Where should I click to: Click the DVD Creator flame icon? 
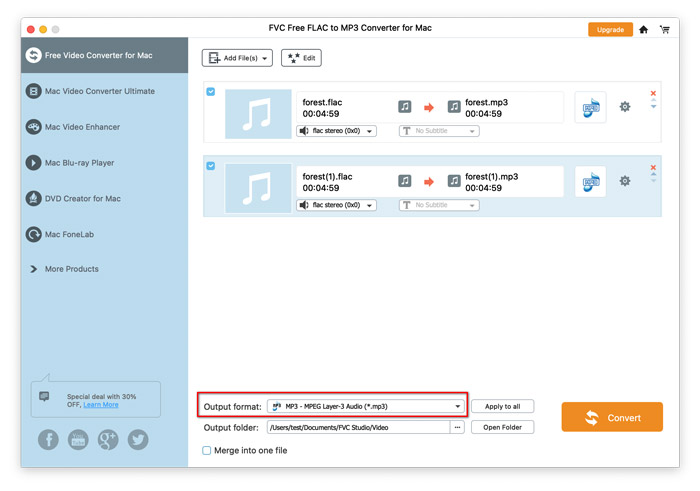pyautogui.click(x=33, y=198)
